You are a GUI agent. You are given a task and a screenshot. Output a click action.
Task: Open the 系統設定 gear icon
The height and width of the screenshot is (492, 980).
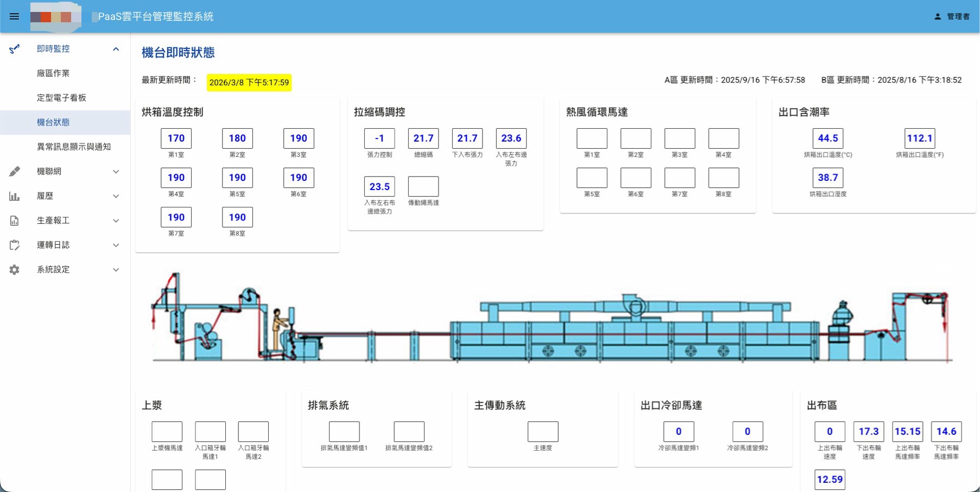(x=14, y=269)
